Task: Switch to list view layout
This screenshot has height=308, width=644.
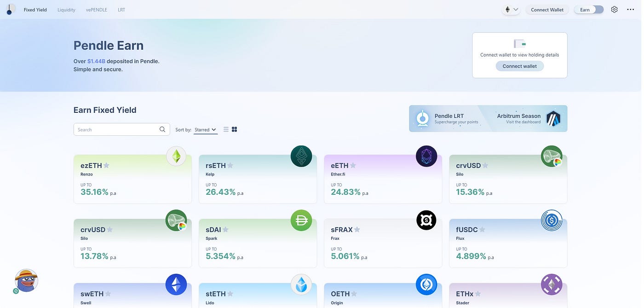Action: tap(226, 129)
